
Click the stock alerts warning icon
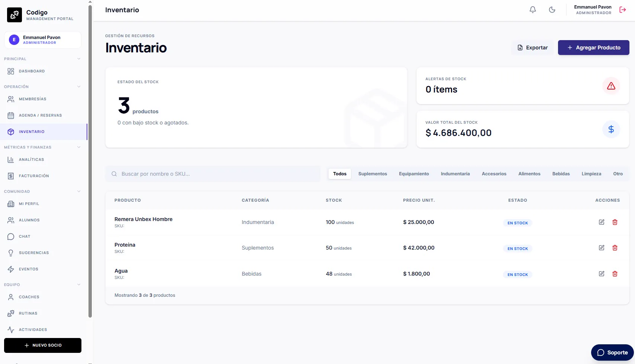pos(611,86)
